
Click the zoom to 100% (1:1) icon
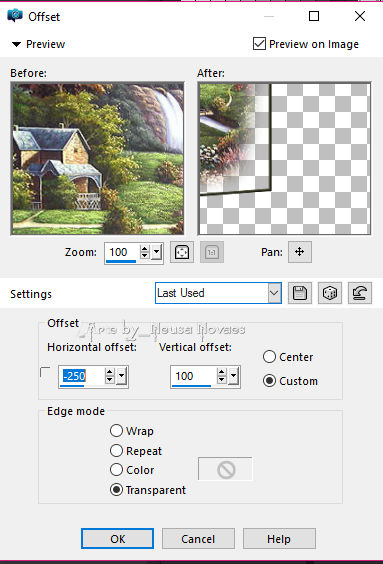point(212,252)
